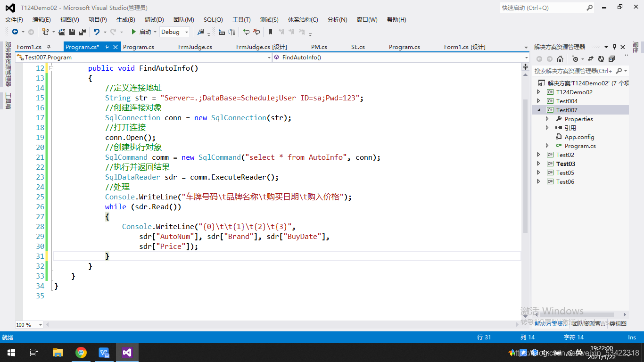
Task: Collapse all items in Solution Explorer
Action: pyautogui.click(x=611, y=59)
